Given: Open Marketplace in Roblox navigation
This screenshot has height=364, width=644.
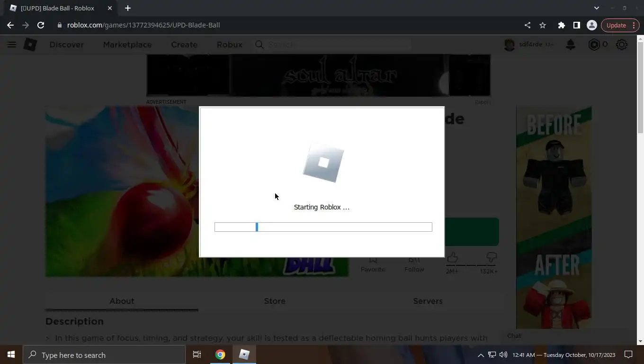Looking at the screenshot, I should click(127, 45).
